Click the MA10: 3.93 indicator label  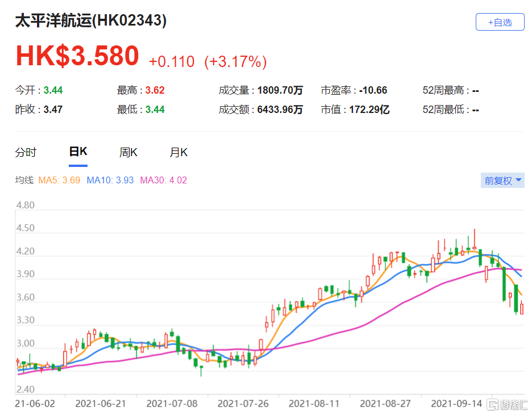(110, 180)
